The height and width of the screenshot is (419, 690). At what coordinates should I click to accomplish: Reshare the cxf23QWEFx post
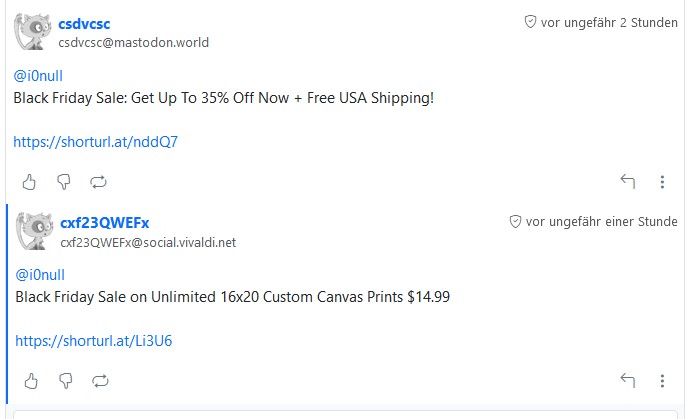(x=100, y=380)
